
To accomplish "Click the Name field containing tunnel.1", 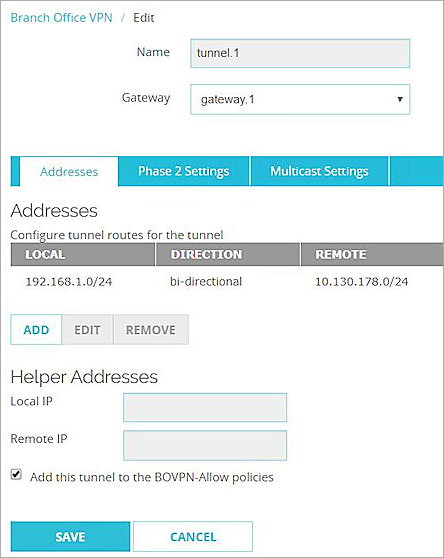I will [300, 53].
